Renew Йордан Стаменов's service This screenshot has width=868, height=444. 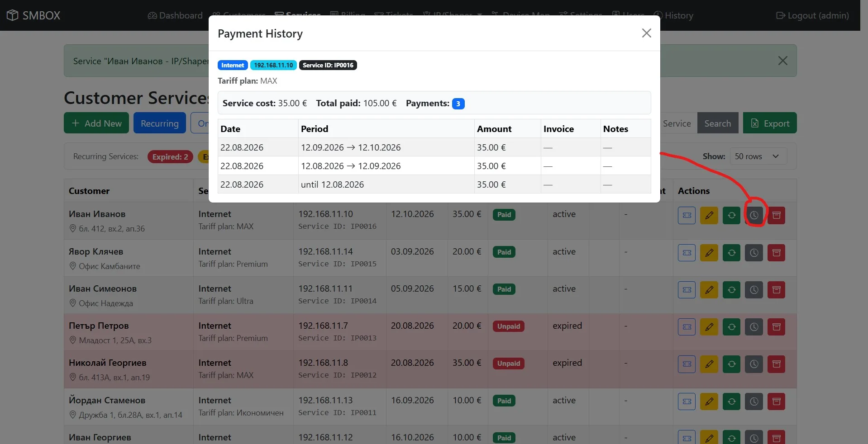[731, 401]
